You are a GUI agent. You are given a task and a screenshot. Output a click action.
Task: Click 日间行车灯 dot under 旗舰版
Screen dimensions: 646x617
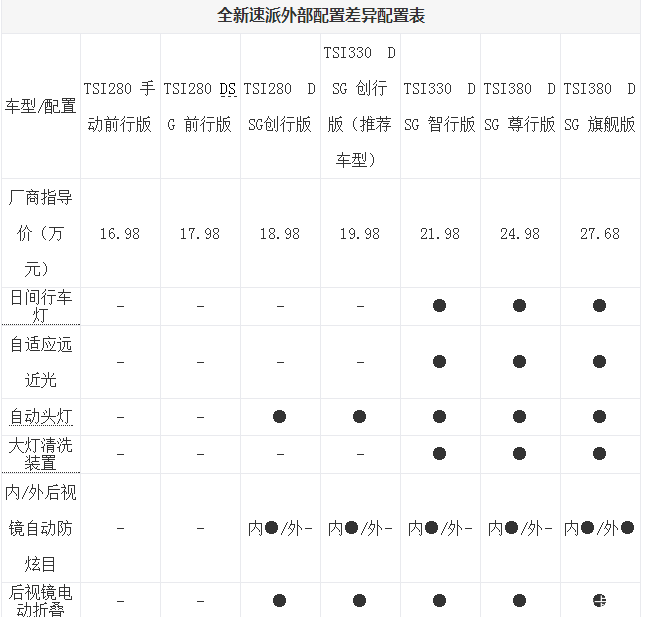coord(599,306)
